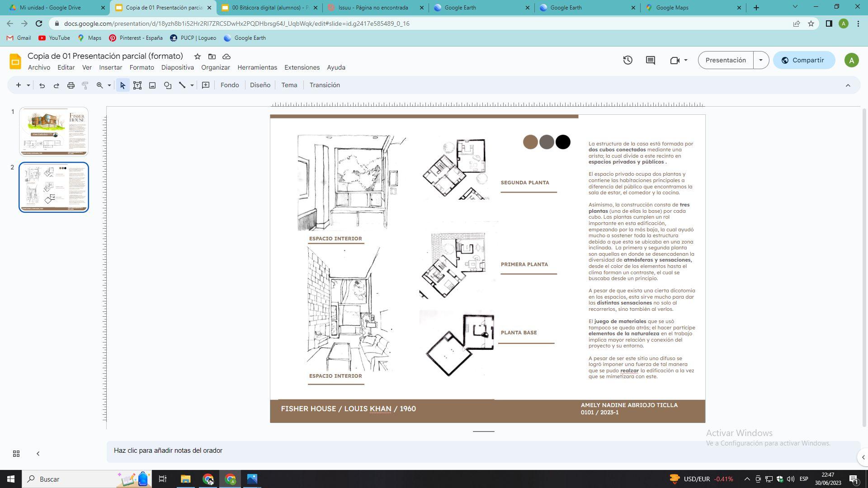Star the presentation document
This screenshot has width=868, height=488.
(198, 56)
